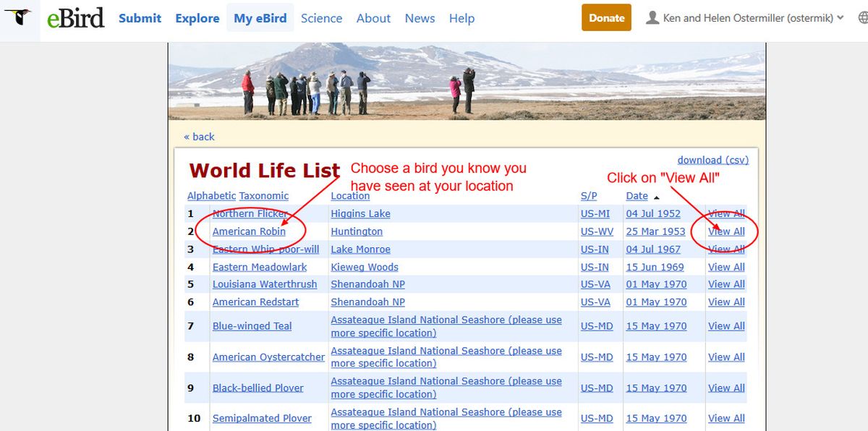Click the back link
This screenshot has width=868, height=431.
point(199,137)
